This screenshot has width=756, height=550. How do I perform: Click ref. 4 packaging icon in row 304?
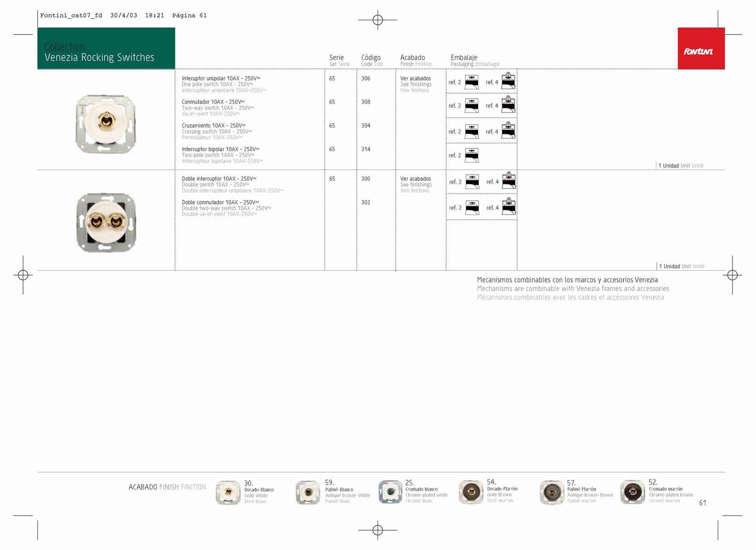[508, 130]
